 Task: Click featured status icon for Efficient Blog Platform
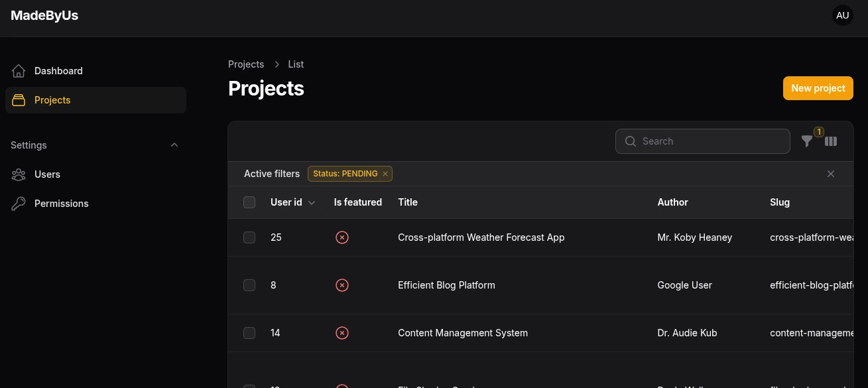pyautogui.click(x=342, y=285)
